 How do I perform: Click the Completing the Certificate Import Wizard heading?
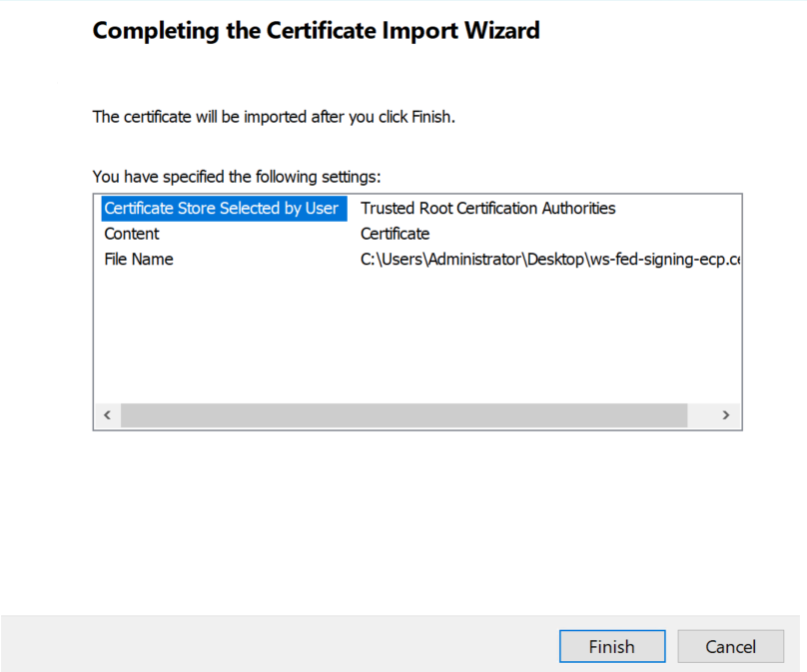point(316,31)
